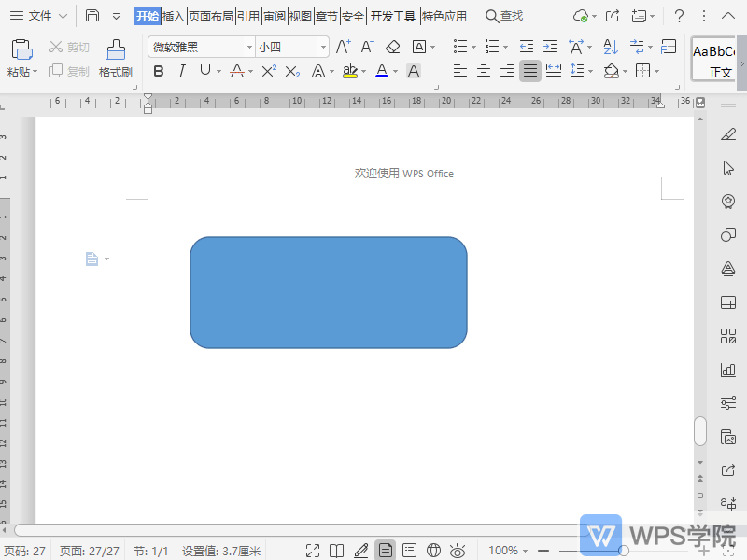Open the 页面布局 ribbon tab

click(x=210, y=16)
